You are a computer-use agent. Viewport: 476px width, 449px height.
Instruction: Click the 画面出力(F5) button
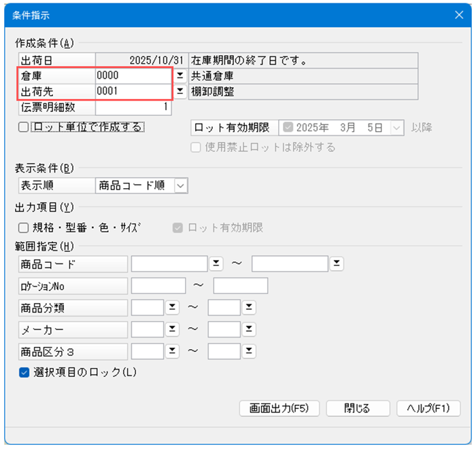pos(279,408)
